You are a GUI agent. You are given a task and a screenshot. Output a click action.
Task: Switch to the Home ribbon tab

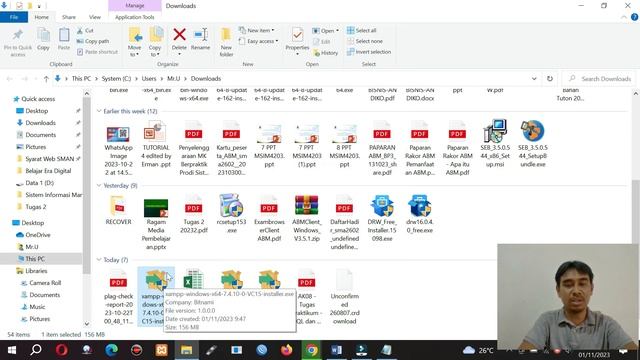click(41, 17)
